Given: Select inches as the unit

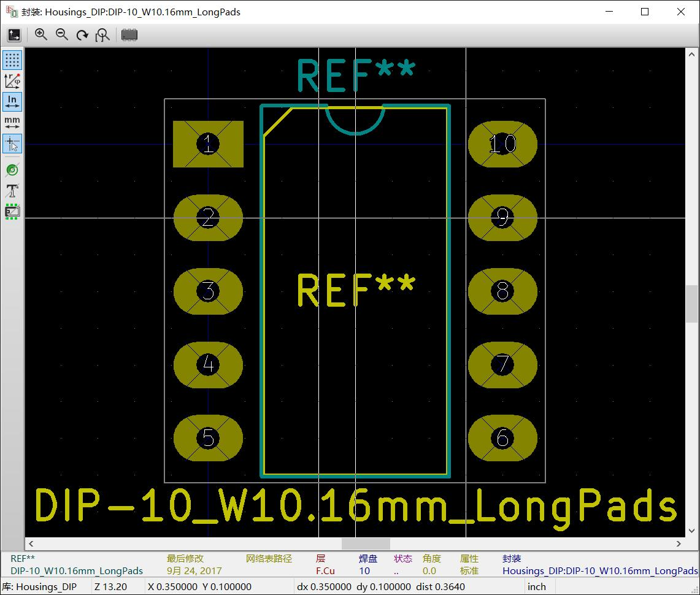Looking at the screenshot, I should pos(12,102).
